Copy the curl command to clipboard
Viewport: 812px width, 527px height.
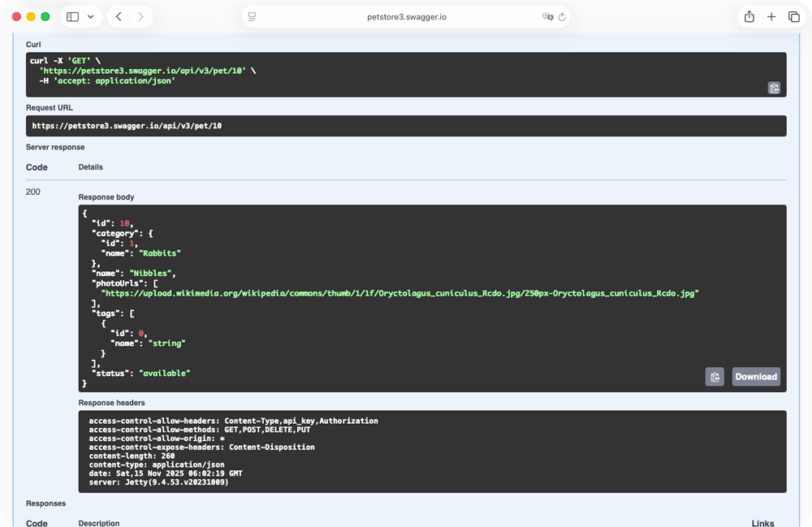[774, 88]
